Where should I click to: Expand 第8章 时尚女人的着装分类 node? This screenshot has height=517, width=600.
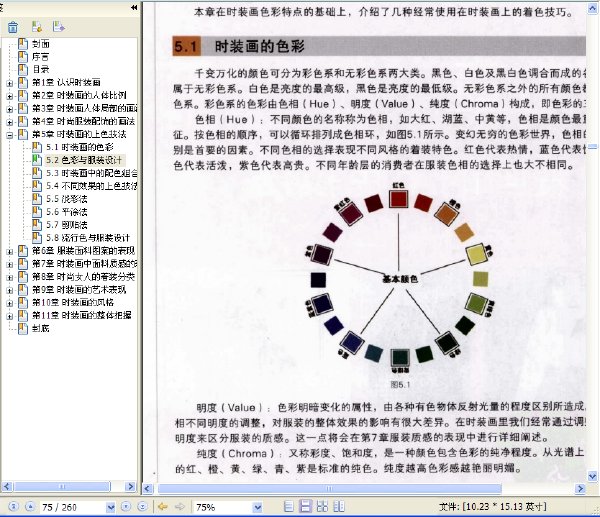tap(10, 277)
